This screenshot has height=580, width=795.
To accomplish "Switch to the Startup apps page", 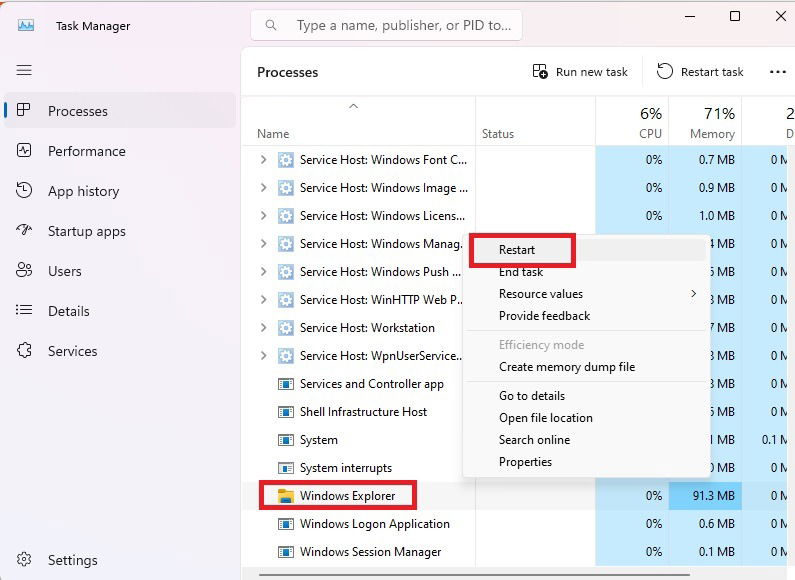I will [120, 231].
